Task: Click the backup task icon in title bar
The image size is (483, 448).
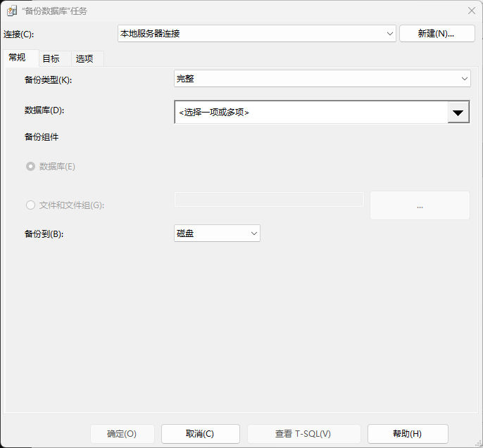Action: pos(12,11)
